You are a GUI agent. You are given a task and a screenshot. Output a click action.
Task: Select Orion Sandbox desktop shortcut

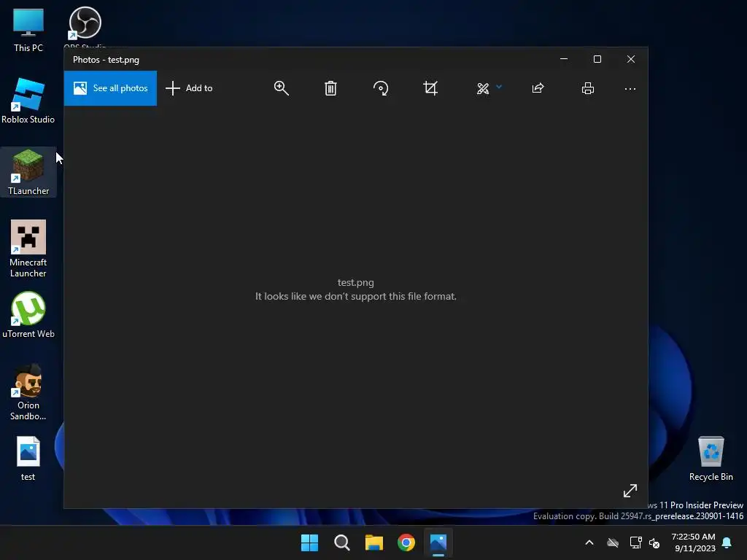[x=28, y=392]
